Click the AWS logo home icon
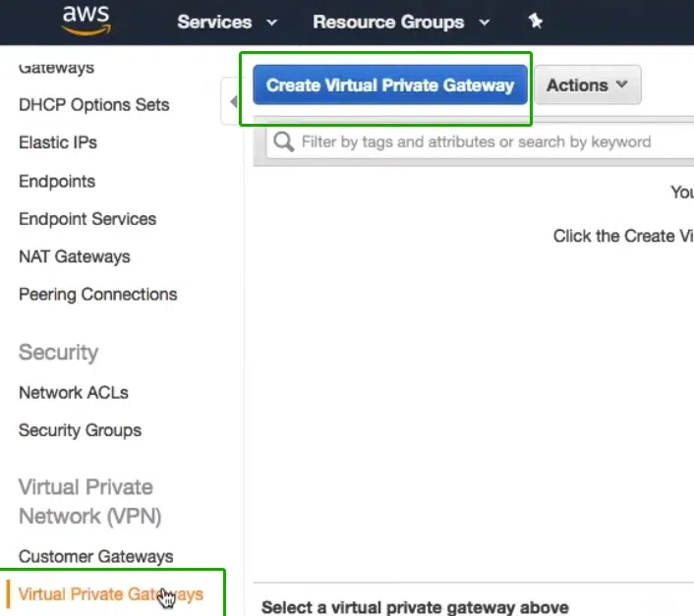The width and height of the screenshot is (694, 616). click(x=87, y=21)
